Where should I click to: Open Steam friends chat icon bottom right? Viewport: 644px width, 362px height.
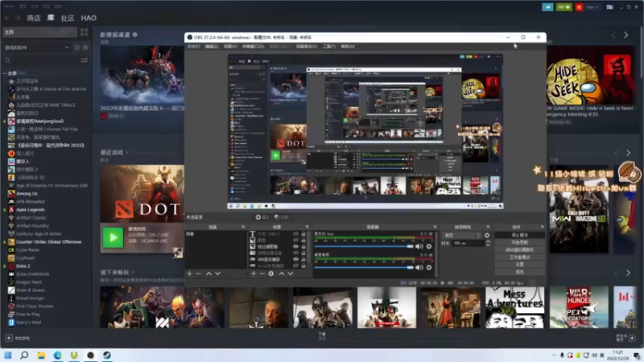point(632,338)
